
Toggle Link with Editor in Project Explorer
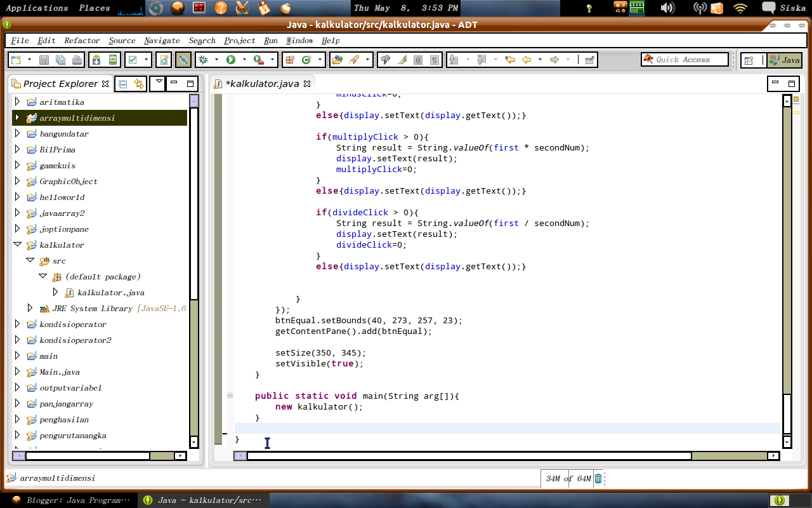(138, 83)
